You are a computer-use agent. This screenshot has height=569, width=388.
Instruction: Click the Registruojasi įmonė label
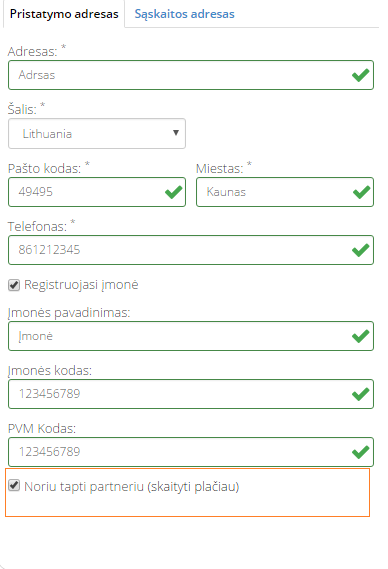click(81, 285)
